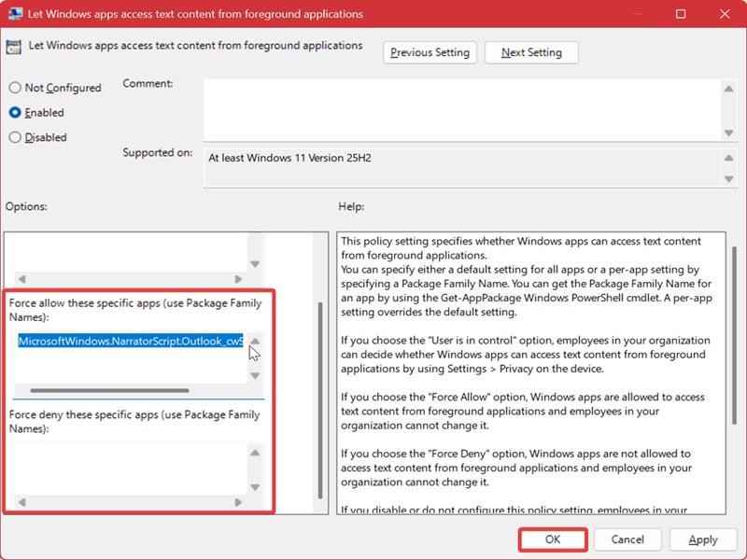Click the Force allow box scroll down arrow
The height and width of the screenshot is (560, 747).
click(x=255, y=376)
